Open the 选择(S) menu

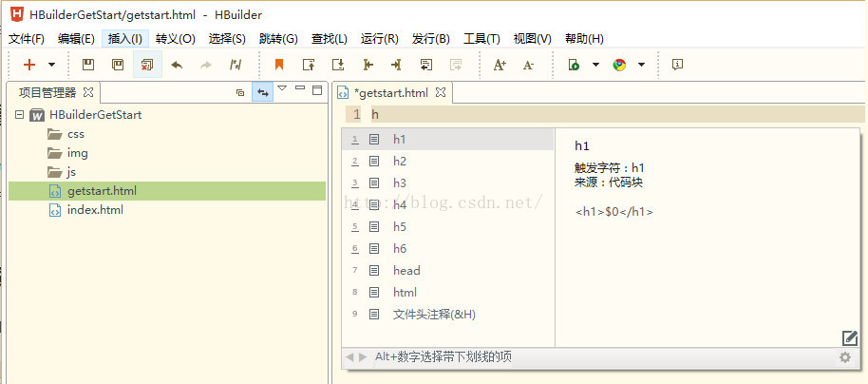point(227,39)
